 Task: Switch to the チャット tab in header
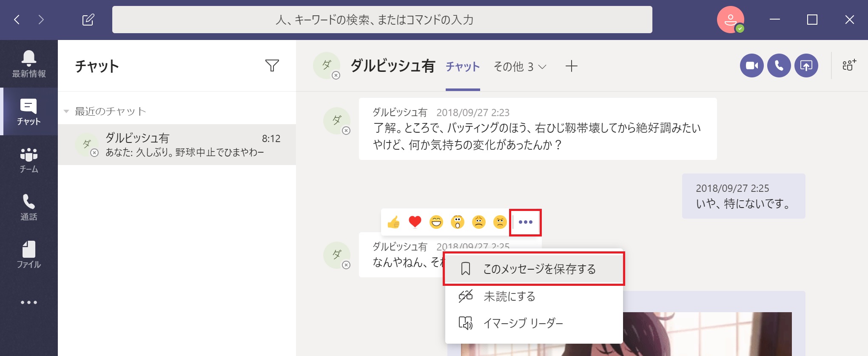tap(463, 67)
